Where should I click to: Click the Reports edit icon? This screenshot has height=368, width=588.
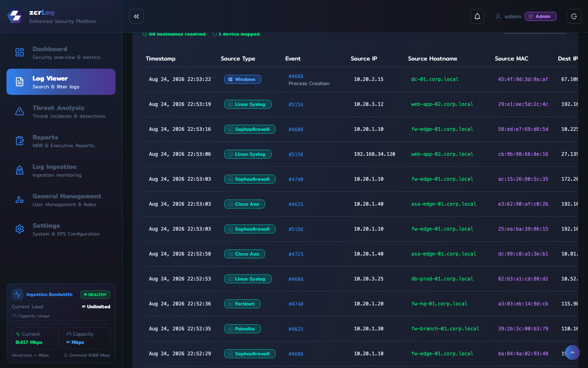pyautogui.click(x=20, y=141)
